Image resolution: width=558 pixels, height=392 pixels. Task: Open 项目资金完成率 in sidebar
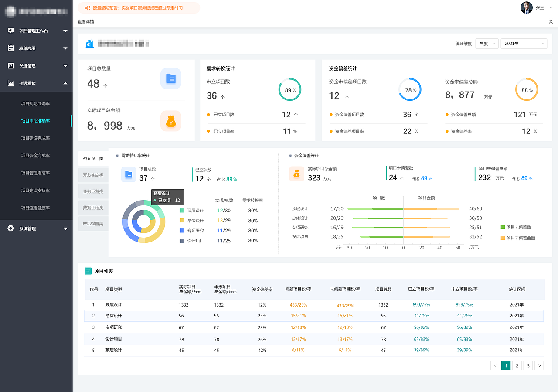(x=36, y=156)
